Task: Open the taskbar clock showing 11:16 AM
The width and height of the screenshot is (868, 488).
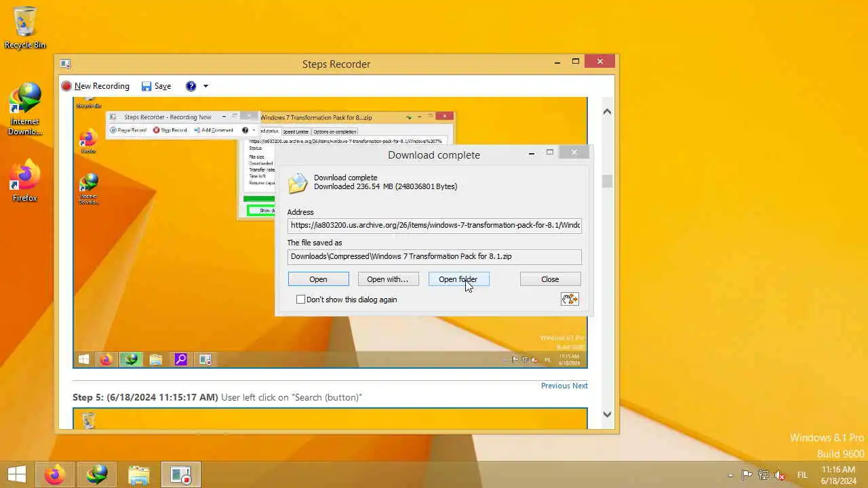Action: 838,475
